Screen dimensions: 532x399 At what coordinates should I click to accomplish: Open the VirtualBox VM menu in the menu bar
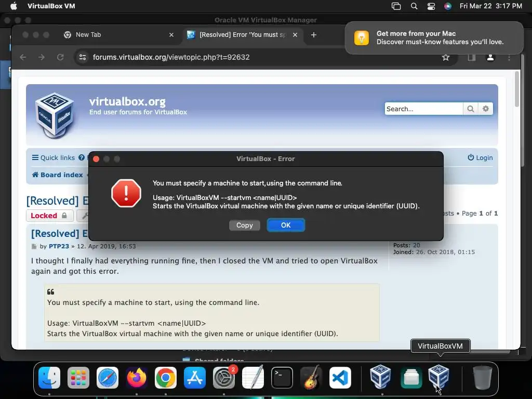pyautogui.click(x=51, y=6)
